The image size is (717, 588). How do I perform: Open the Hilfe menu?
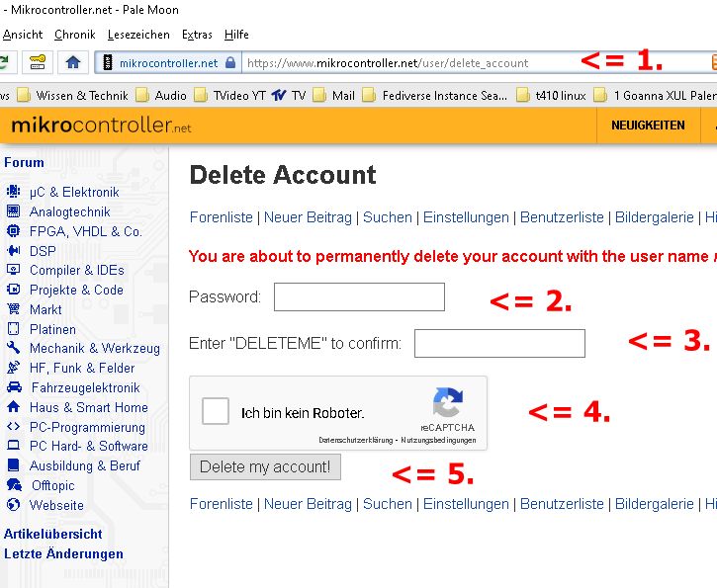click(236, 35)
